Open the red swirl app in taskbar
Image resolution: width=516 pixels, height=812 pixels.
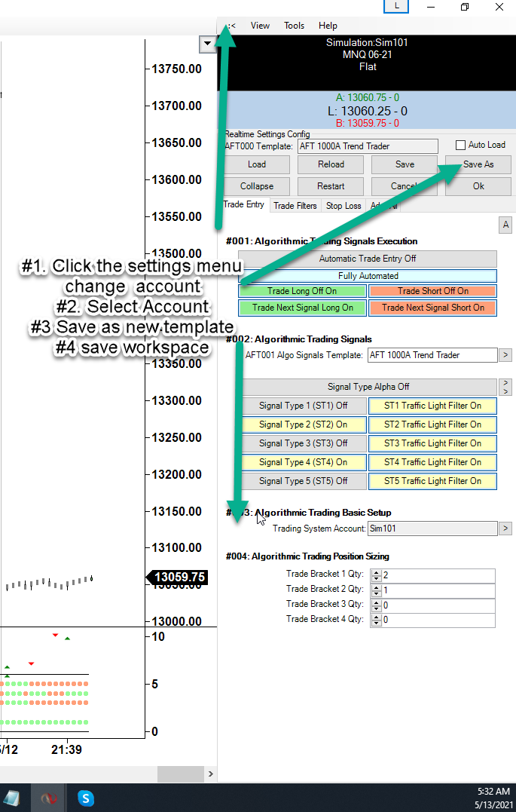click(x=50, y=798)
